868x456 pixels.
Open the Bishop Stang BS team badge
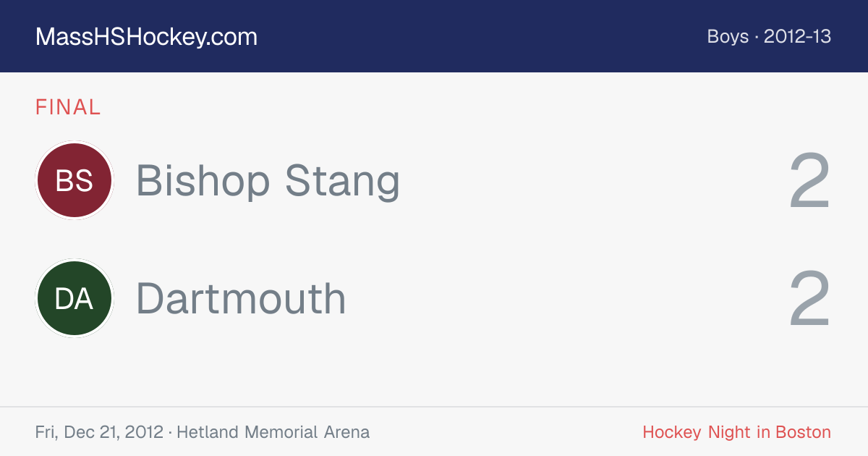tap(75, 180)
